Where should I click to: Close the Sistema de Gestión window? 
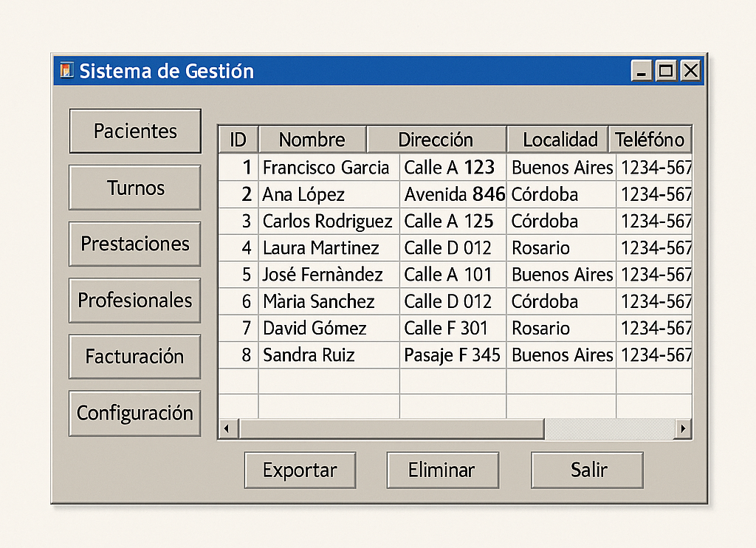pyautogui.click(x=690, y=71)
